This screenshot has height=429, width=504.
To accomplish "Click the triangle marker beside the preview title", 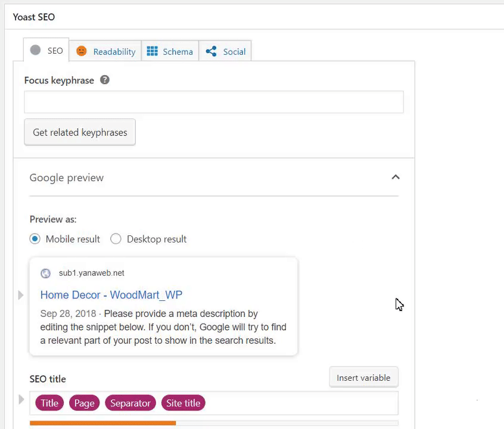I will pos(21,295).
